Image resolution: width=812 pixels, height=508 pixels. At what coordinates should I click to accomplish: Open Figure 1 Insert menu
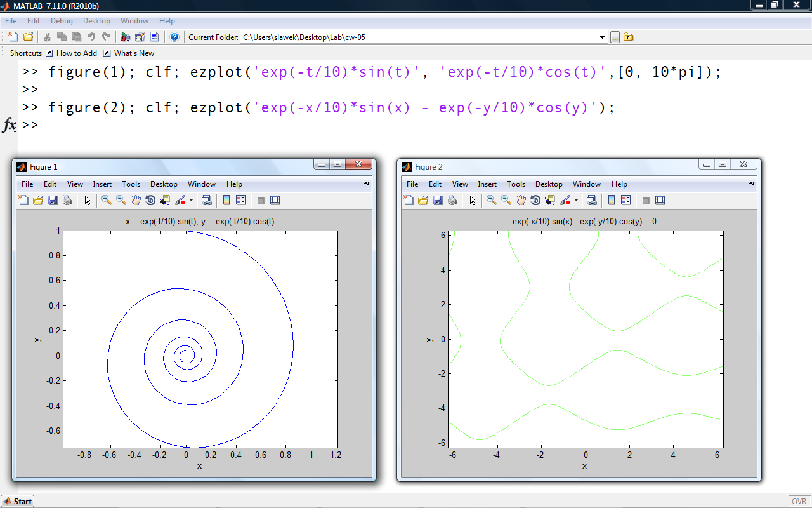102,184
